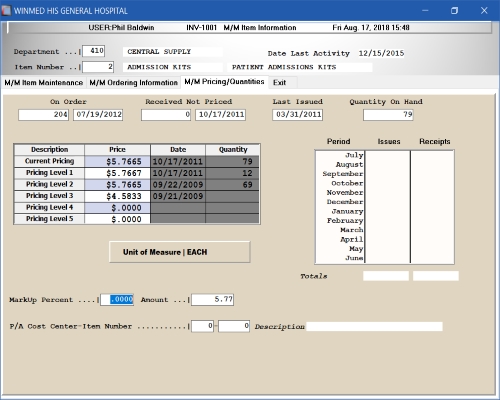Click the PATIENT ADMISSIONS KITS description field
The width and height of the screenshot is (500, 400).
pyautogui.click(x=300, y=67)
